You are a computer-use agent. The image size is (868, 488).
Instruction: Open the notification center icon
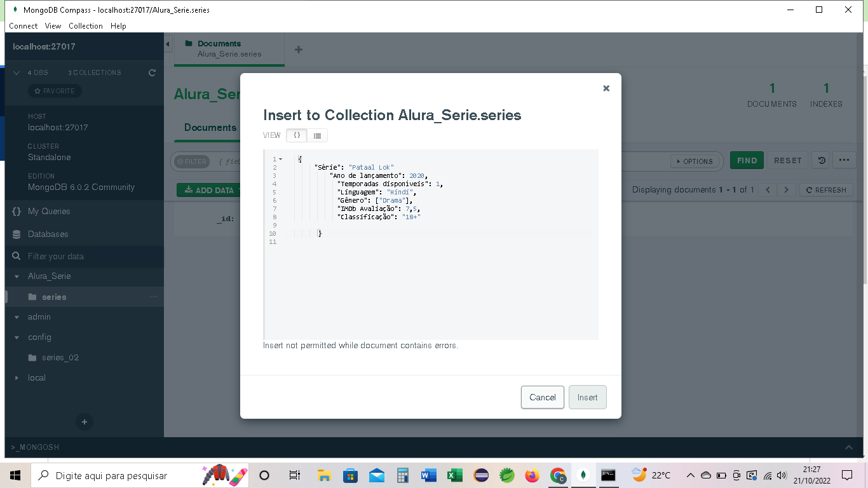coord(847,475)
